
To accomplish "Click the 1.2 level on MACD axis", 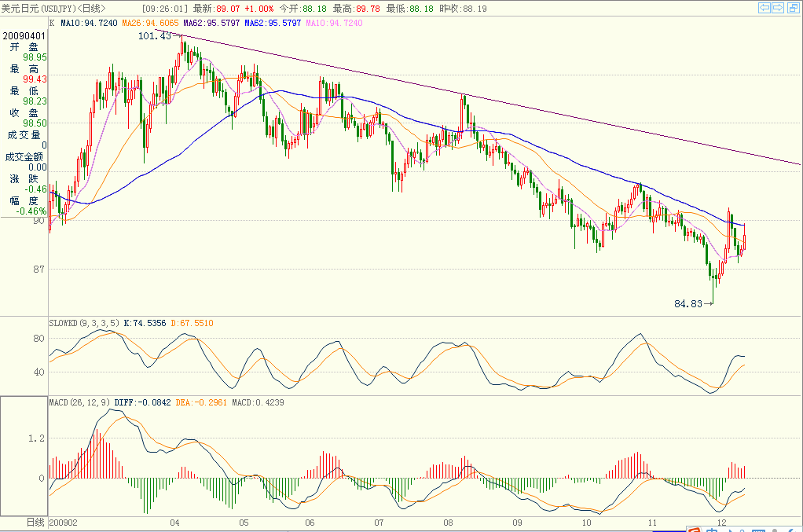I will (36, 438).
